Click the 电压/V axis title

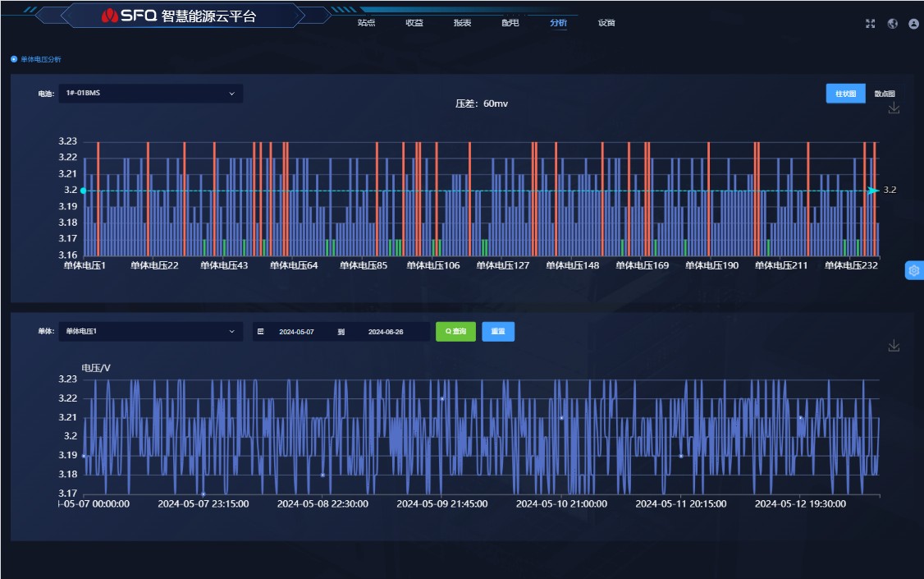click(x=95, y=368)
